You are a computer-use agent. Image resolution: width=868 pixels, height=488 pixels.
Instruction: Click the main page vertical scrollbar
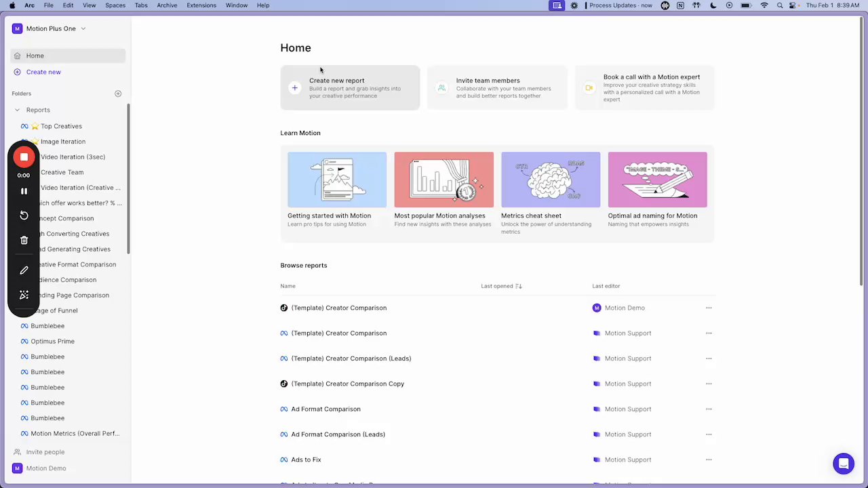pos(862,152)
